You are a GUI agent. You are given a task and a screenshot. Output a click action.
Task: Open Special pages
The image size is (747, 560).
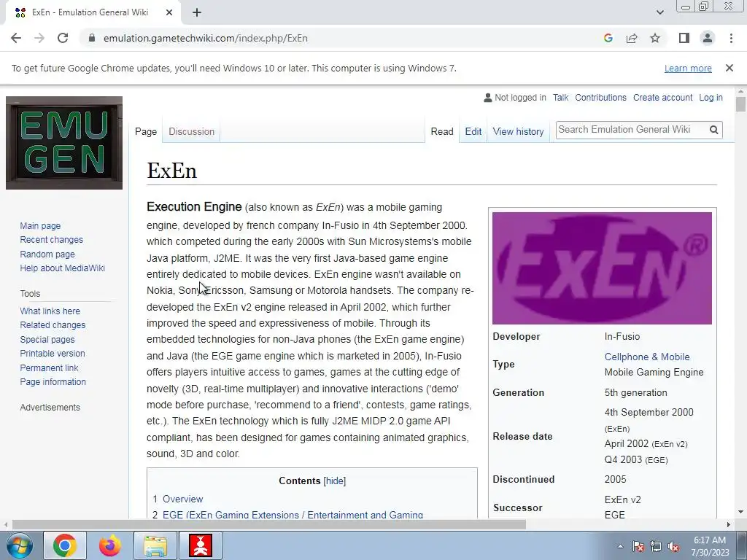(x=47, y=340)
